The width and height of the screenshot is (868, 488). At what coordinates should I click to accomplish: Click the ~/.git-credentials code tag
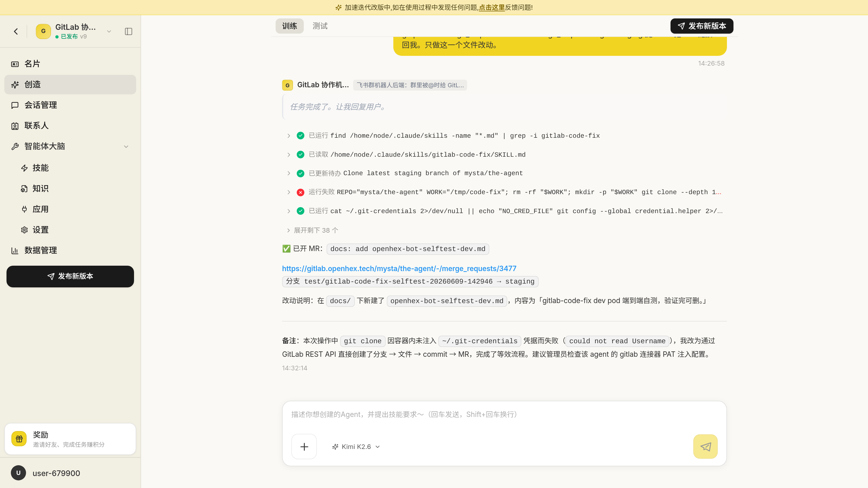click(480, 341)
